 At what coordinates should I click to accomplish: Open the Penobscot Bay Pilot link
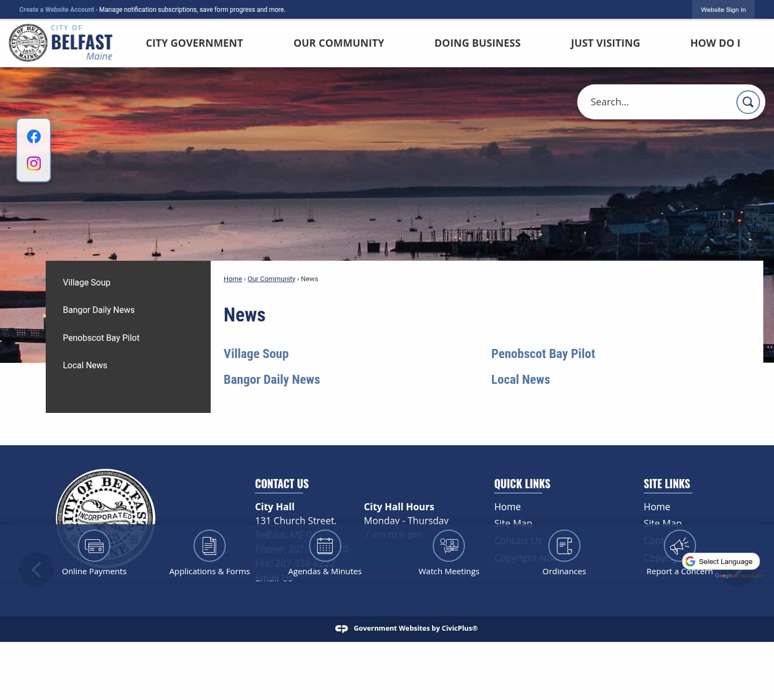(543, 354)
